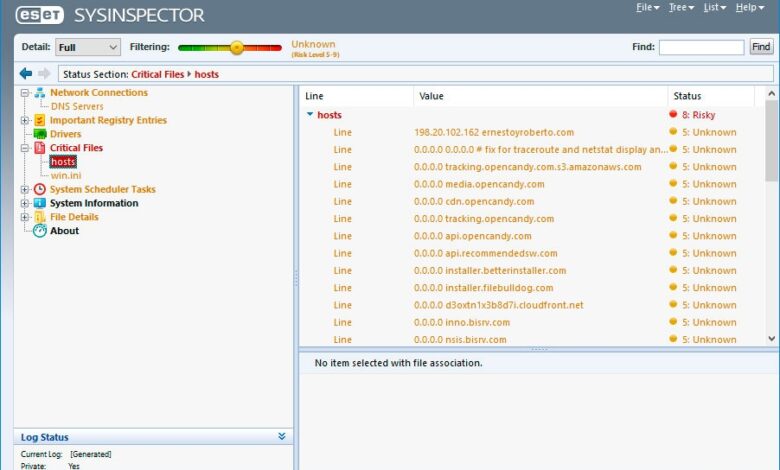Expand the System Information node

coord(24,203)
